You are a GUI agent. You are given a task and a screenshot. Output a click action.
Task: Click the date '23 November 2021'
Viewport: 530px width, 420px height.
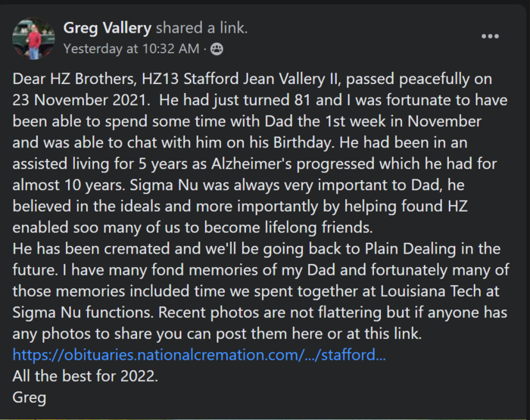click(x=79, y=100)
